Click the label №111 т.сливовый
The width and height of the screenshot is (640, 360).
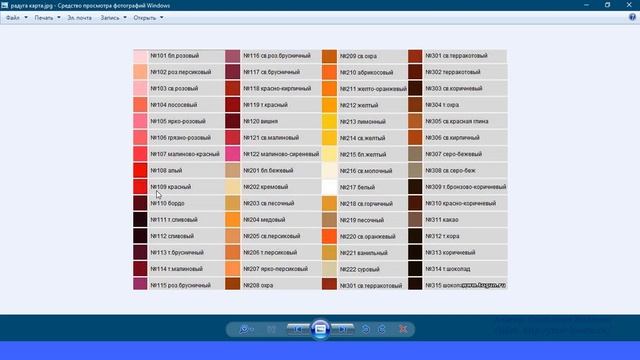point(174,220)
